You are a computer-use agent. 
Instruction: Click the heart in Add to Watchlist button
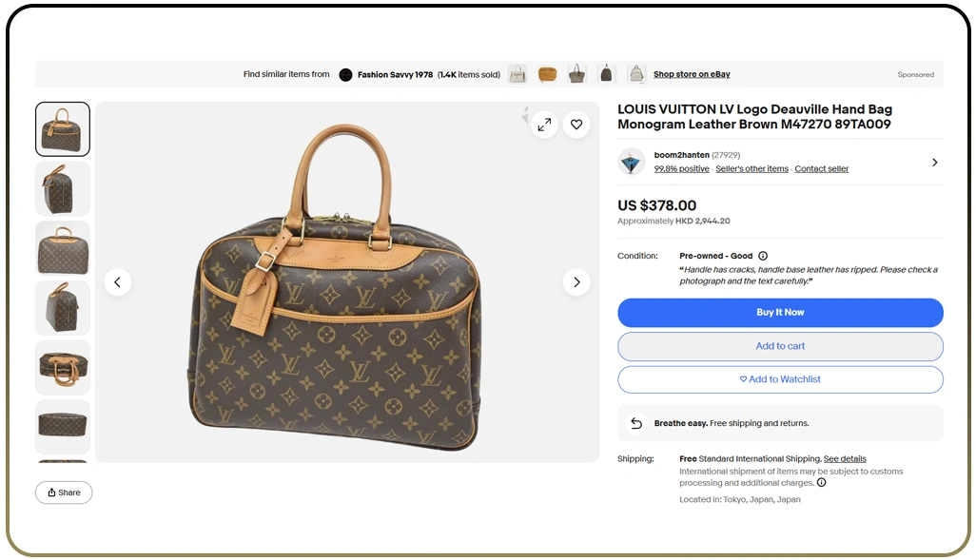(743, 379)
